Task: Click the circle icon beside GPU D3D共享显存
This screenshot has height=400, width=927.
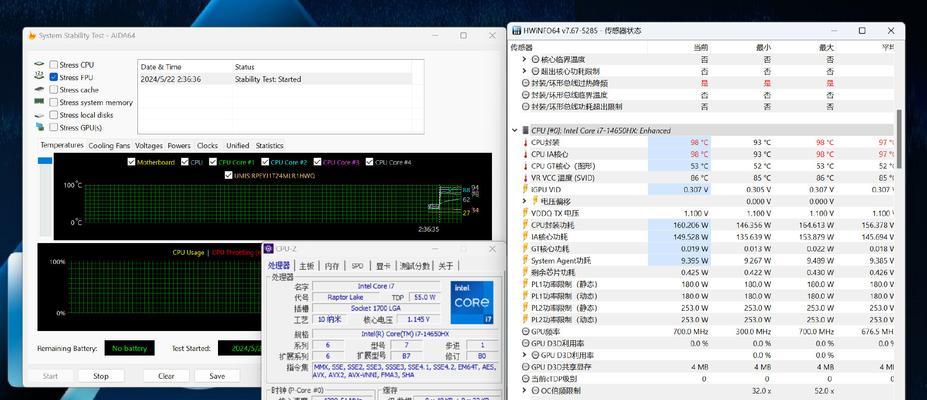Action: pyautogui.click(x=526, y=367)
